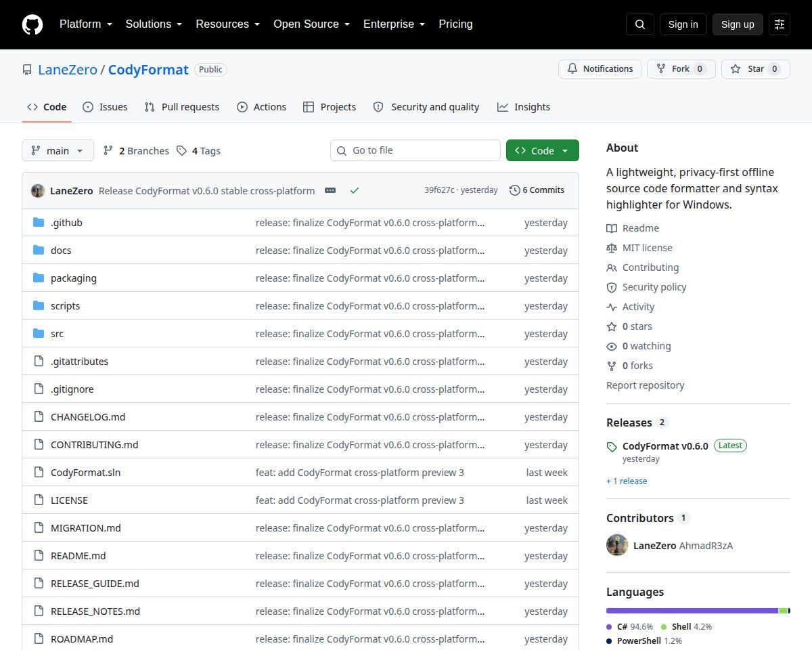Open the + 1 release link
Image resolution: width=812 pixels, height=650 pixels.
pyautogui.click(x=627, y=481)
